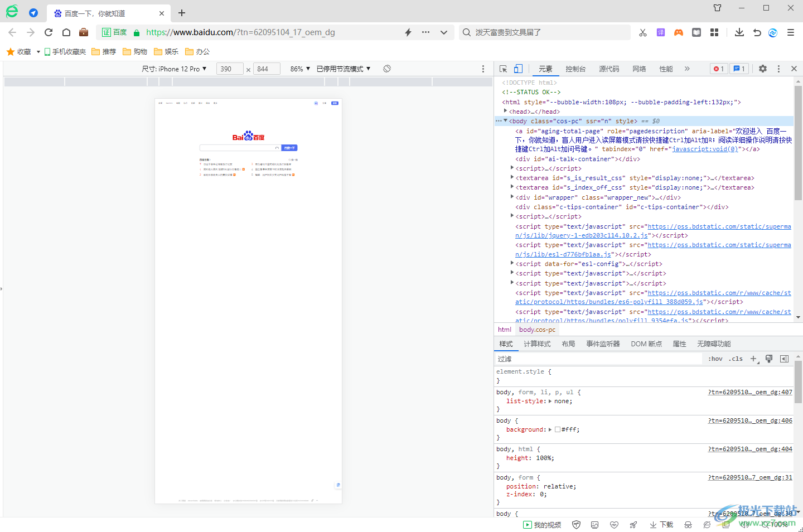
Task: Expand the div#wrapper node
Action: [x=512, y=197]
